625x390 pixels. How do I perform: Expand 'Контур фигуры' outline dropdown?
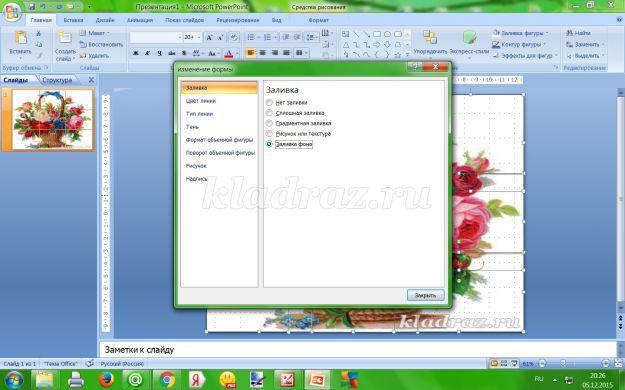pyautogui.click(x=519, y=44)
